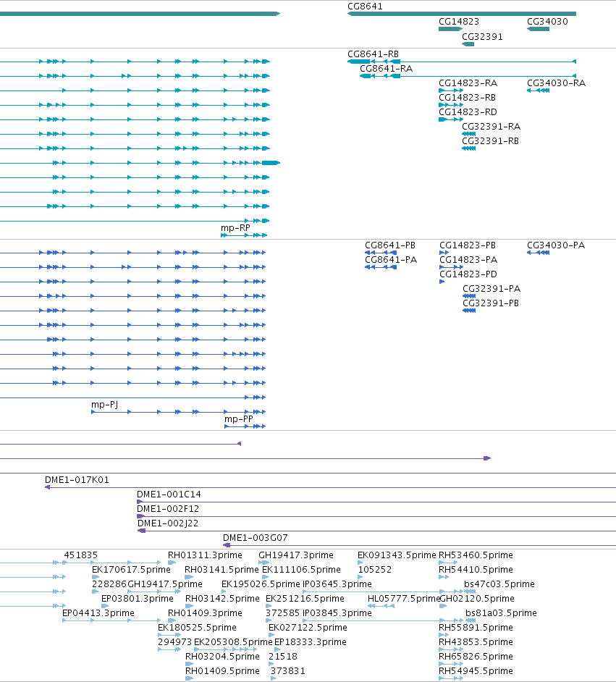
Task: Click protein CG32391-PA label
Action: pos(491,289)
